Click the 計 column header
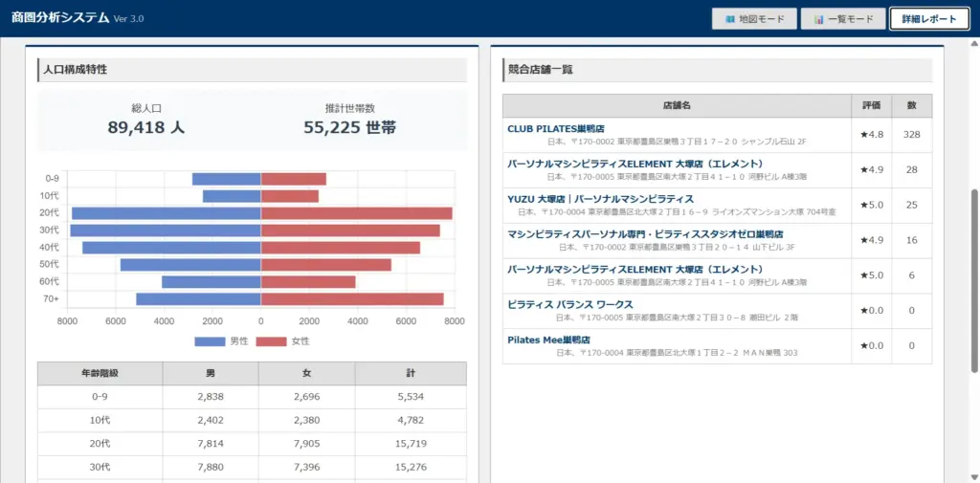The image size is (980, 483). (411, 374)
